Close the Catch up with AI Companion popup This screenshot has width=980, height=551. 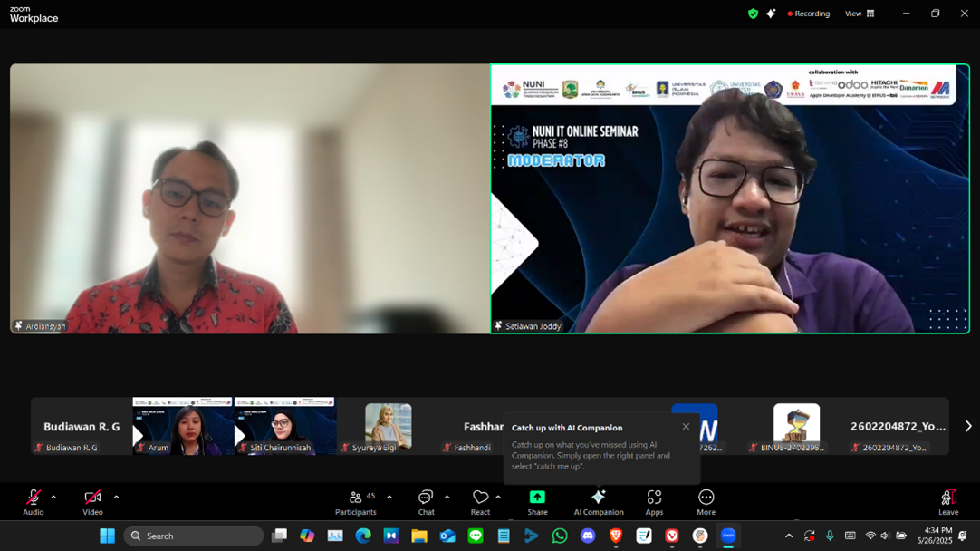click(x=687, y=427)
